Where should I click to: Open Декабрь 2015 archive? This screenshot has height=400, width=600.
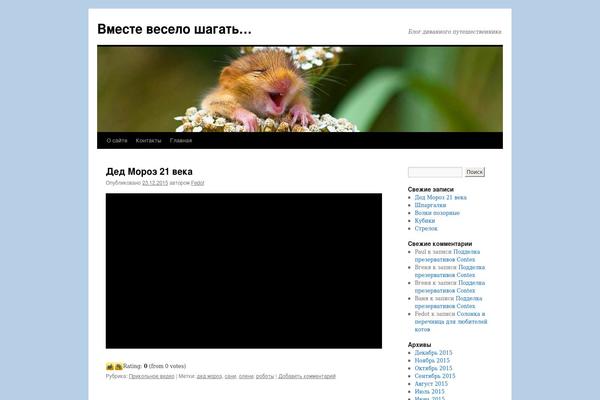point(433,353)
